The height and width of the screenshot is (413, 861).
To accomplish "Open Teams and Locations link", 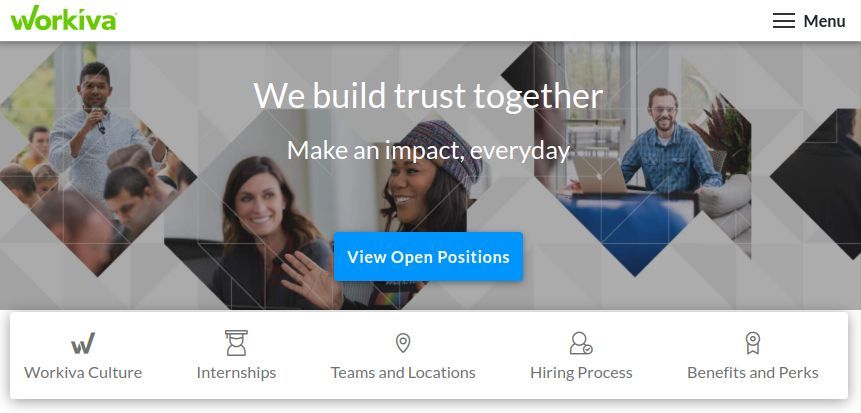I will [403, 373].
